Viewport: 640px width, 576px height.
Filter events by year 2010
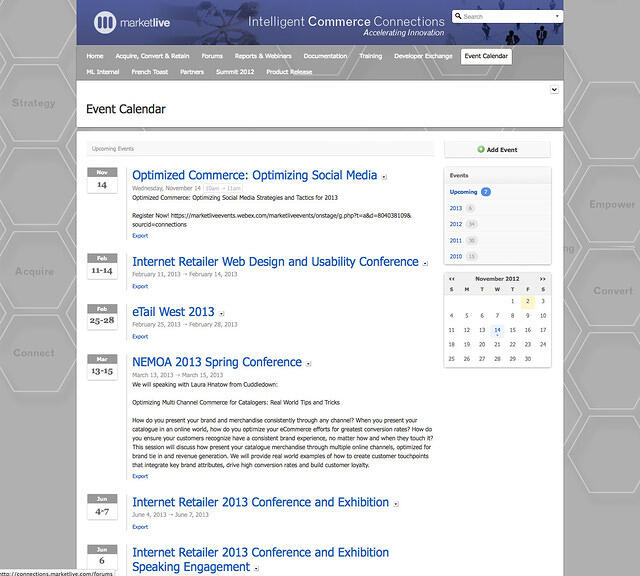click(456, 256)
